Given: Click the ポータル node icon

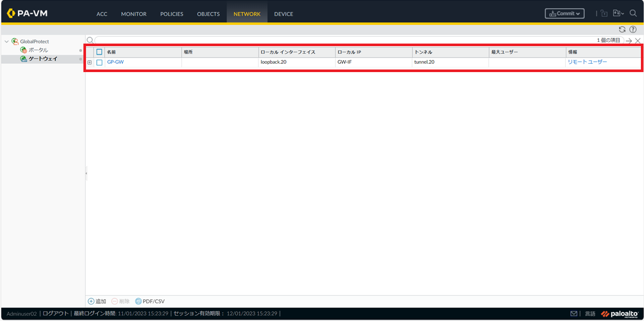Looking at the screenshot, I should pyautogui.click(x=23, y=50).
